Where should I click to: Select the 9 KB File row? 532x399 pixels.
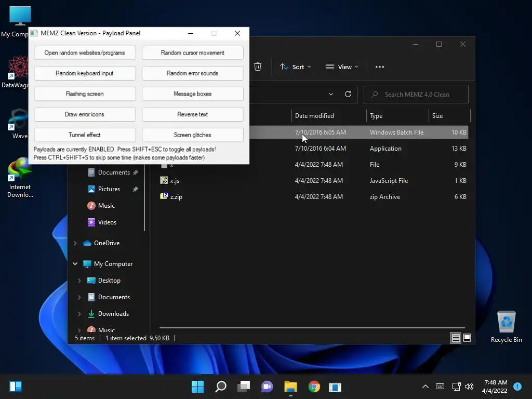pos(314,165)
